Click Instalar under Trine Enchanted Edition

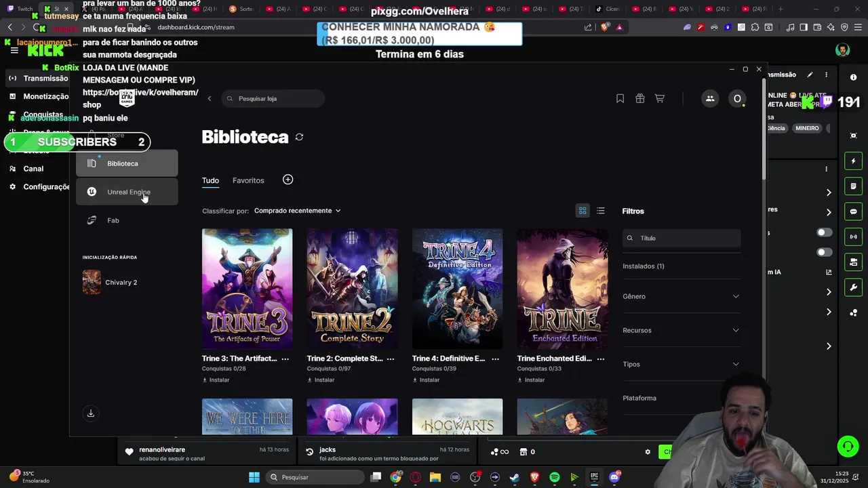(531, 380)
